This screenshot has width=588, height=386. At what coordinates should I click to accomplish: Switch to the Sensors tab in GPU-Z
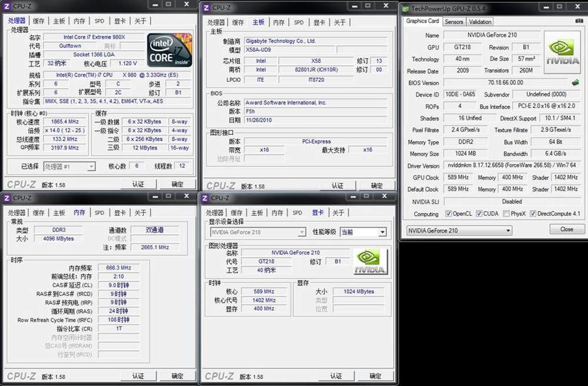click(x=454, y=22)
